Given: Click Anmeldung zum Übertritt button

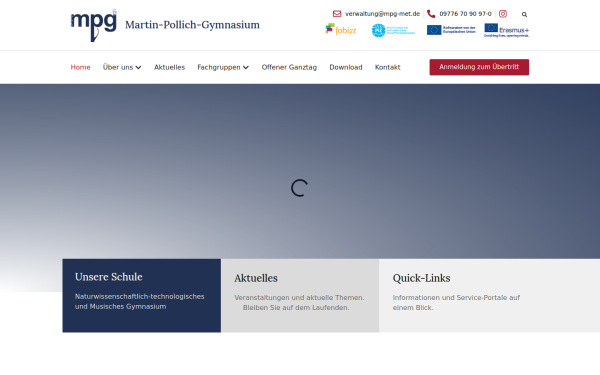Looking at the screenshot, I should coord(479,67).
